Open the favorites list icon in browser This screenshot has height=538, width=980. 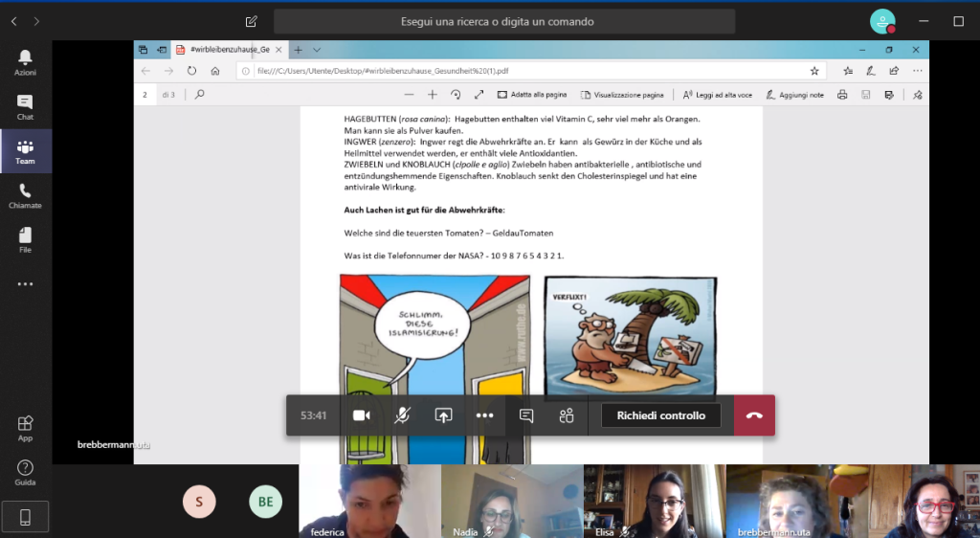point(848,71)
